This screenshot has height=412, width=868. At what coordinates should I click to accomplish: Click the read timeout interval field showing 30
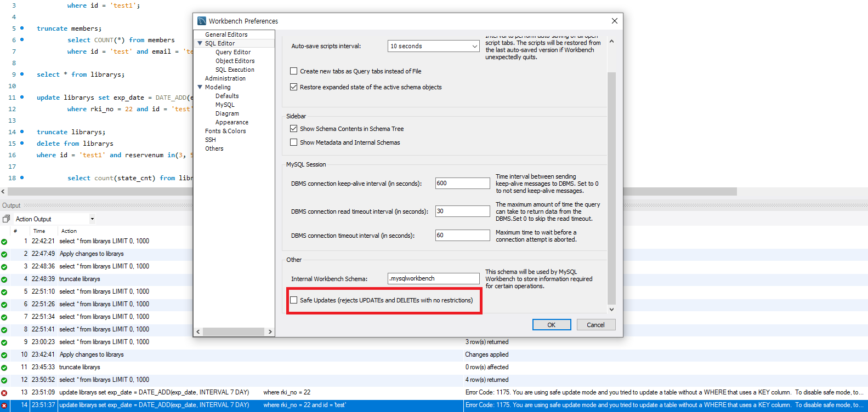tap(462, 211)
